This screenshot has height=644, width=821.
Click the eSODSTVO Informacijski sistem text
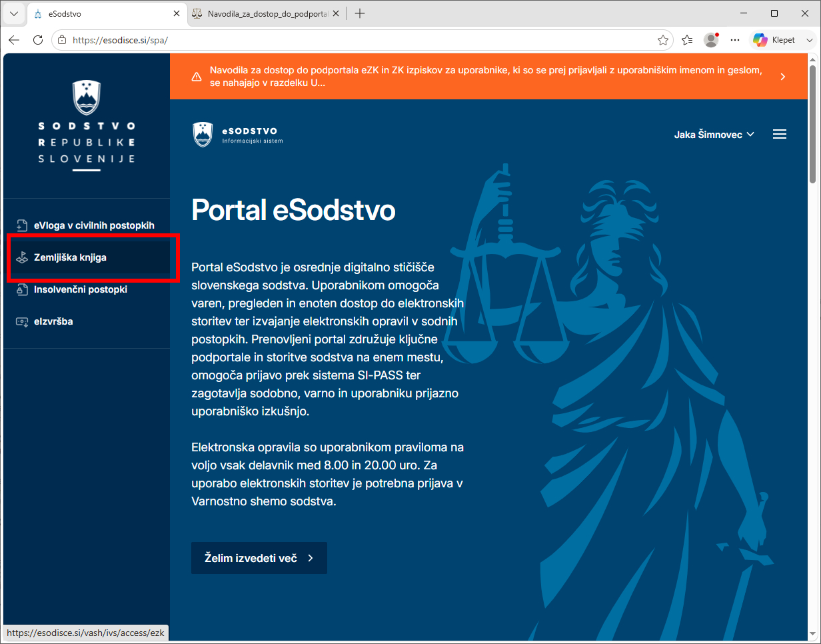point(253,135)
